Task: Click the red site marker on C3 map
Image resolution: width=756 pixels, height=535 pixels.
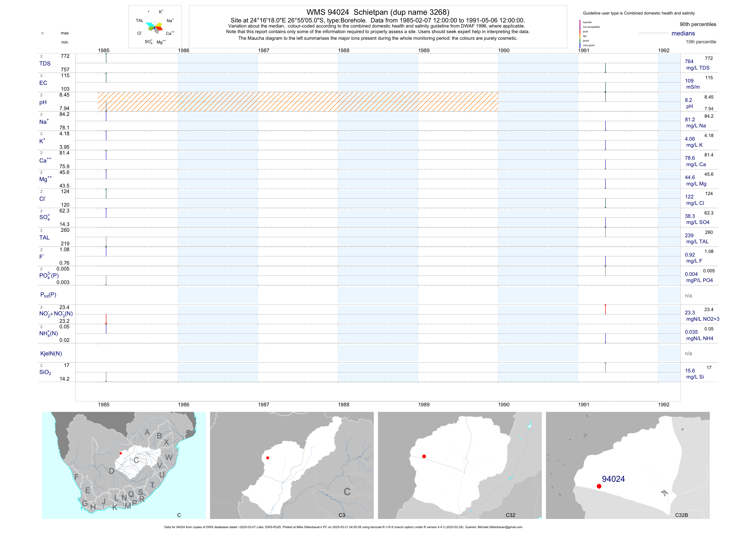Action: 268,458
